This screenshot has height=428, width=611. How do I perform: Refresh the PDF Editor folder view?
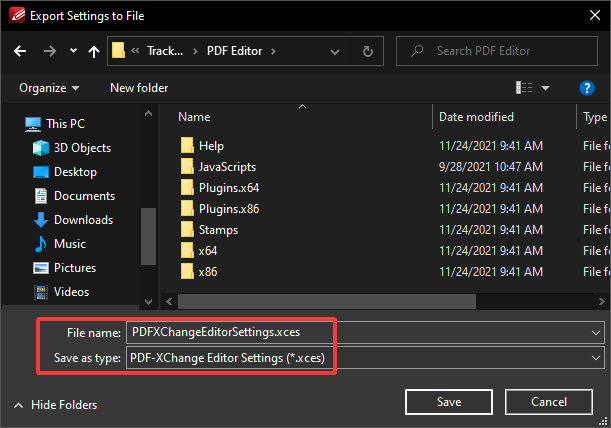368,50
